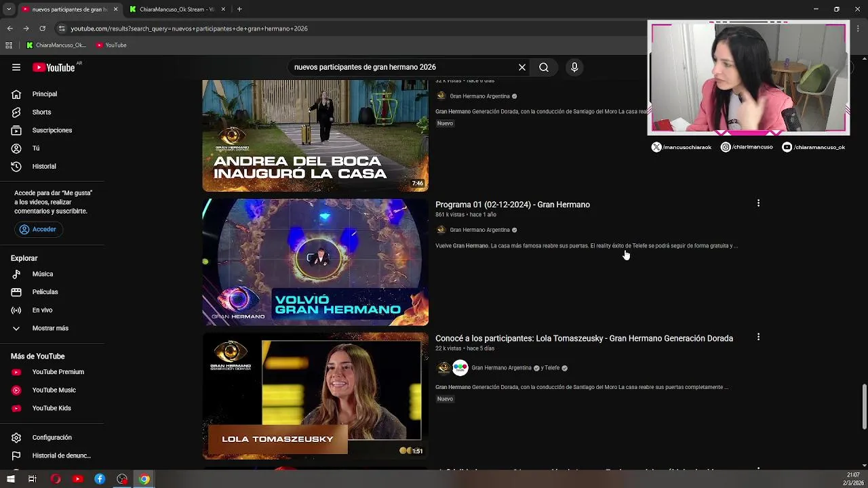
Task: Open the YouTube bookmark in bookmarks bar
Action: coord(111,45)
